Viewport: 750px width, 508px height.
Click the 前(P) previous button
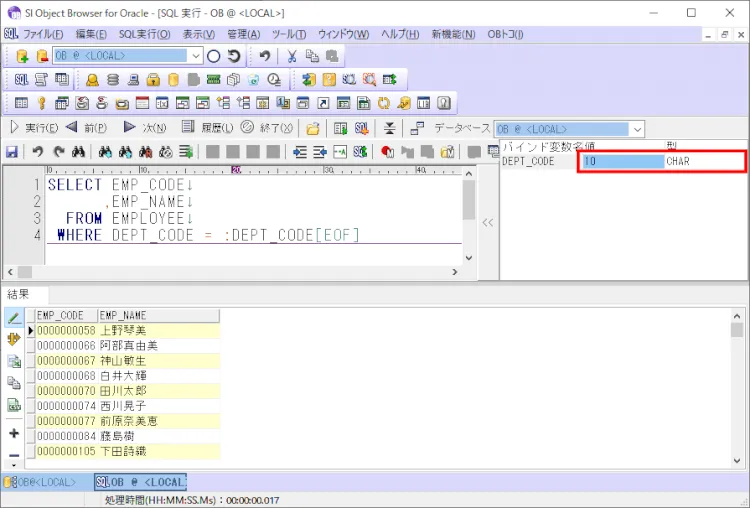87,128
